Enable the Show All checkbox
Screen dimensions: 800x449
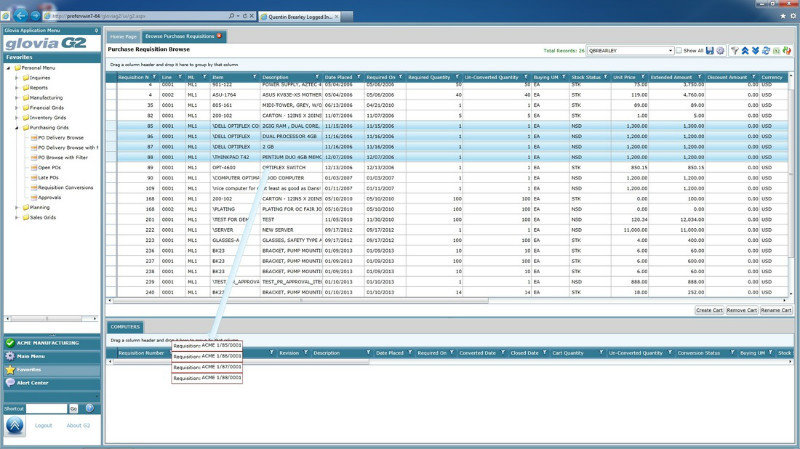[x=679, y=50]
